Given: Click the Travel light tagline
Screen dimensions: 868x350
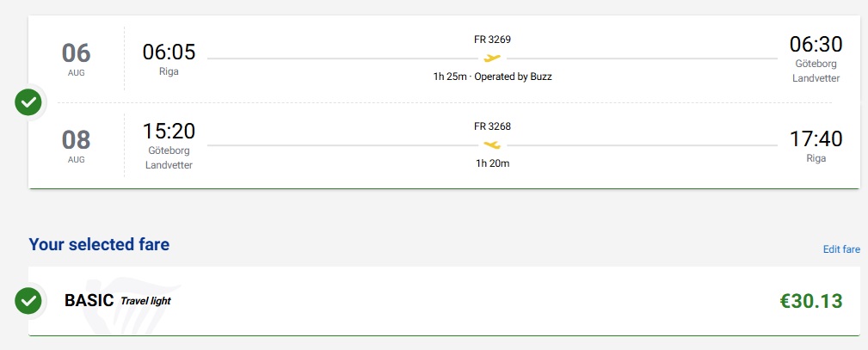Looking at the screenshot, I should coord(145,301).
